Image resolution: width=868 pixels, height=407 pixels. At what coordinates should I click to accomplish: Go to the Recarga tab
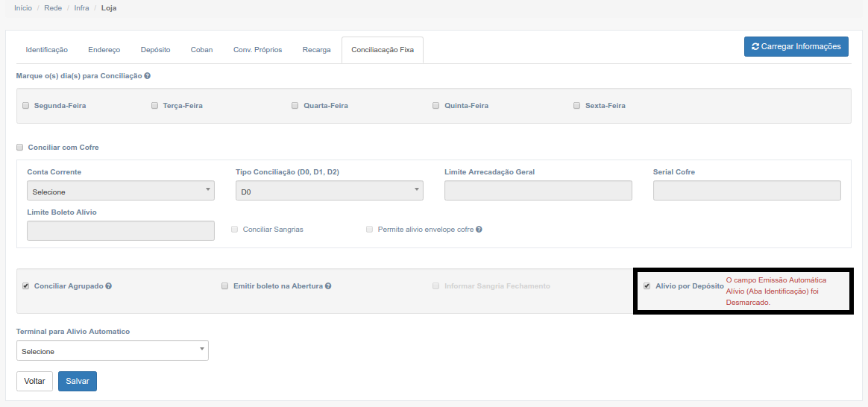[316, 50]
